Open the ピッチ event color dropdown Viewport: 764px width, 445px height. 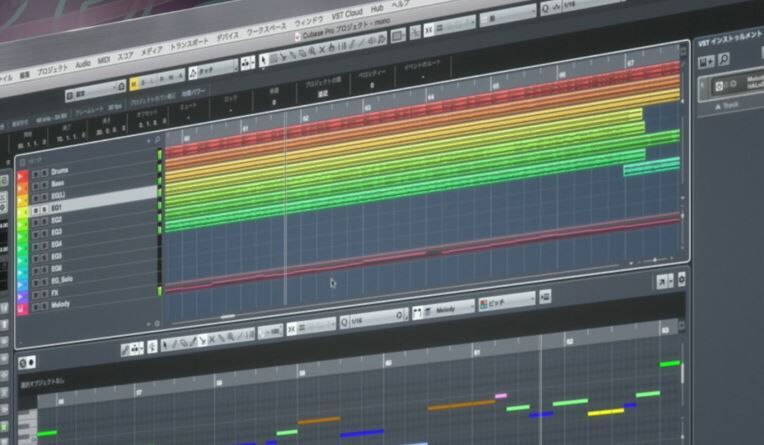point(507,301)
